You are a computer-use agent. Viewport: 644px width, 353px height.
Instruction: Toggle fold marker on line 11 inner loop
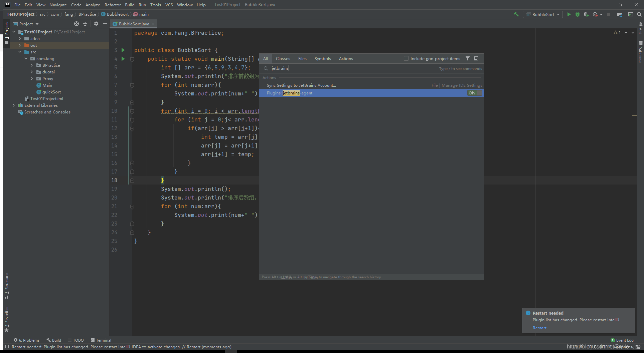click(132, 120)
